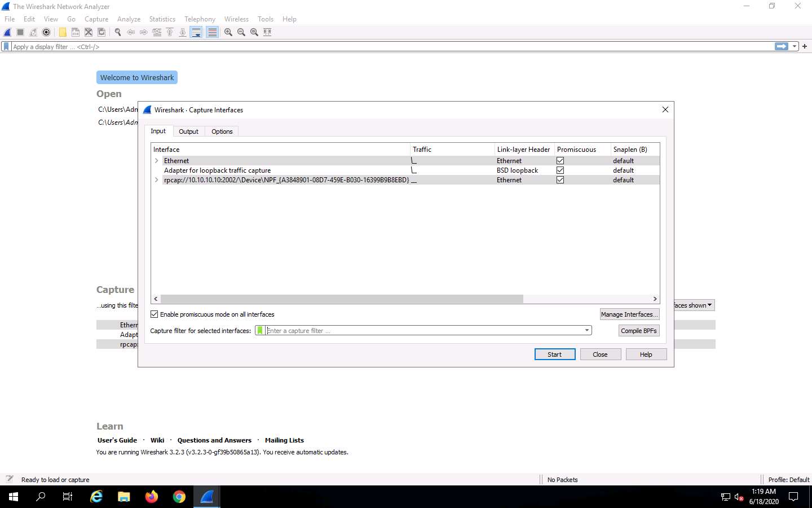Click the Close capture file toolbar icon

click(x=89, y=32)
